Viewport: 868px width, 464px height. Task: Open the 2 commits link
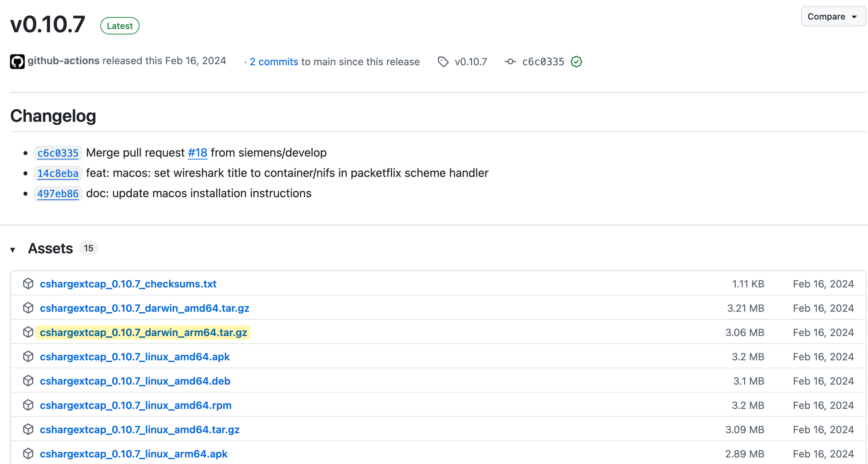pos(274,62)
